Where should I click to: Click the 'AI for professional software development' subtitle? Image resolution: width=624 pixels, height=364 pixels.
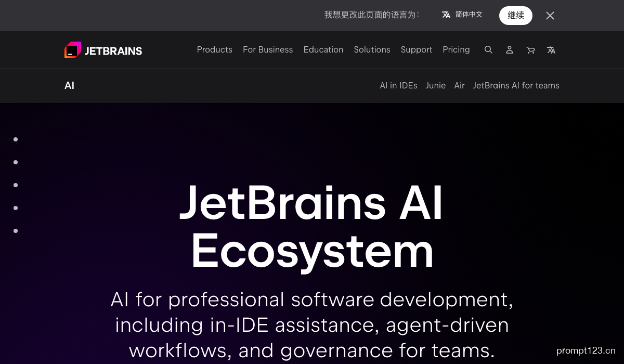pyautogui.click(x=312, y=325)
